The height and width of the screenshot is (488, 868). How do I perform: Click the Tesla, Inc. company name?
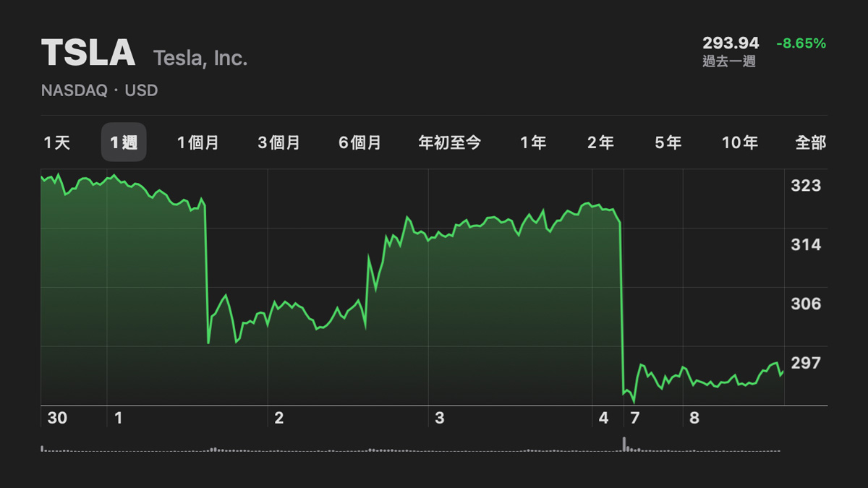(200, 59)
